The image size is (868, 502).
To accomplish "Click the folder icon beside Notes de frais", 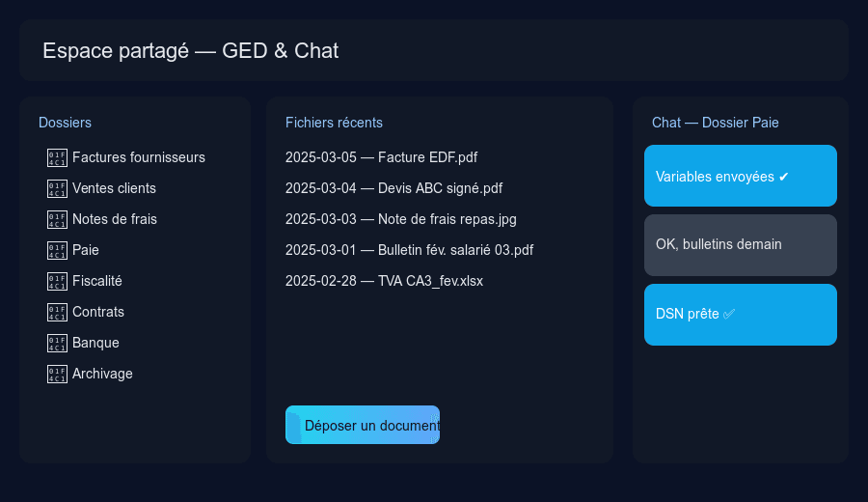I will pos(57,219).
